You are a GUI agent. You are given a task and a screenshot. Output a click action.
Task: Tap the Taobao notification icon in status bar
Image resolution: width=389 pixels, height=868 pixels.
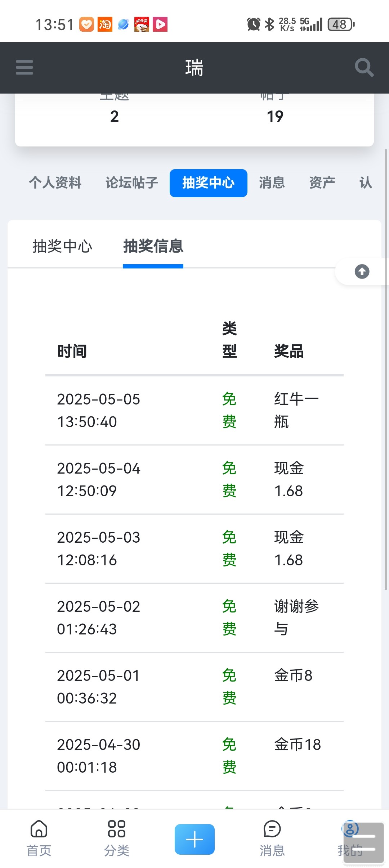105,24
